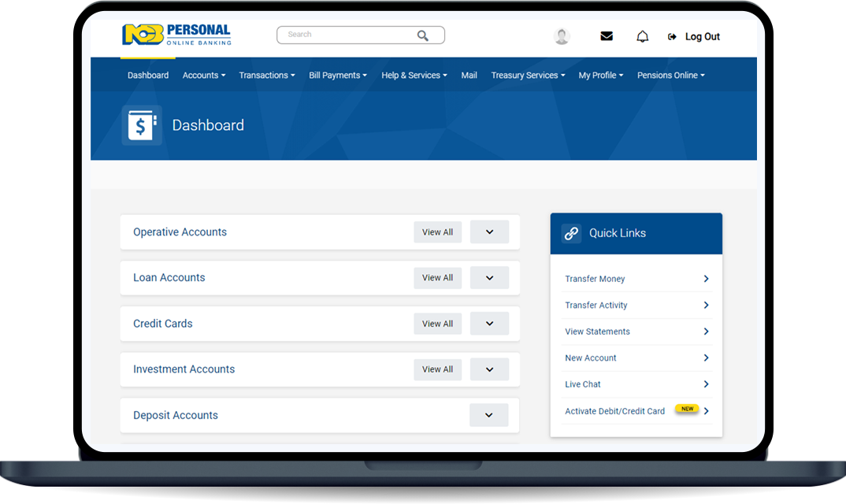Image resolution: width=846 pixels, height=504 pixels.
Task: Click the NCB Personal Online Banking logo
Action: (x=176, y=35)
